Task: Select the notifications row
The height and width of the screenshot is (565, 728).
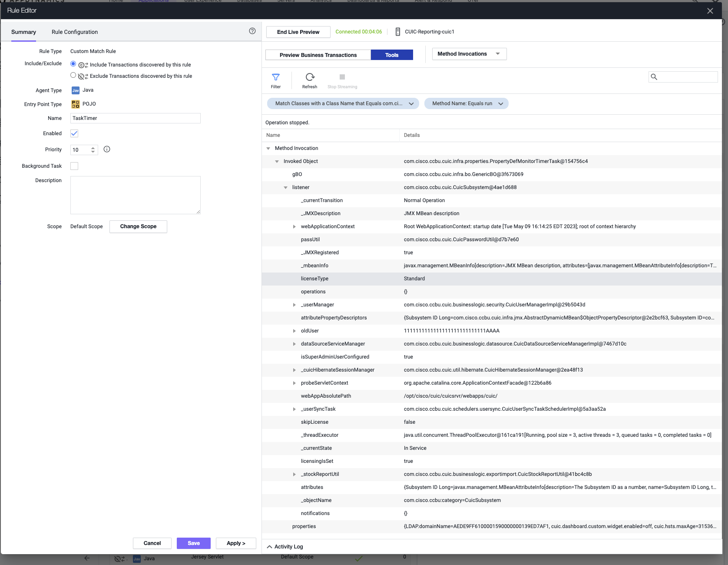Action: pyautogui.click(x=492, y=514)
